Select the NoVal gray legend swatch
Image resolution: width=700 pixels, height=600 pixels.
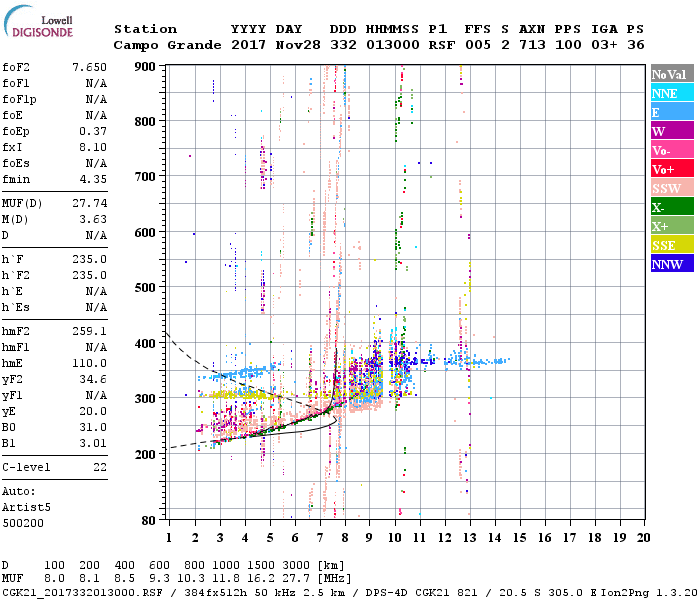[671, 74]
